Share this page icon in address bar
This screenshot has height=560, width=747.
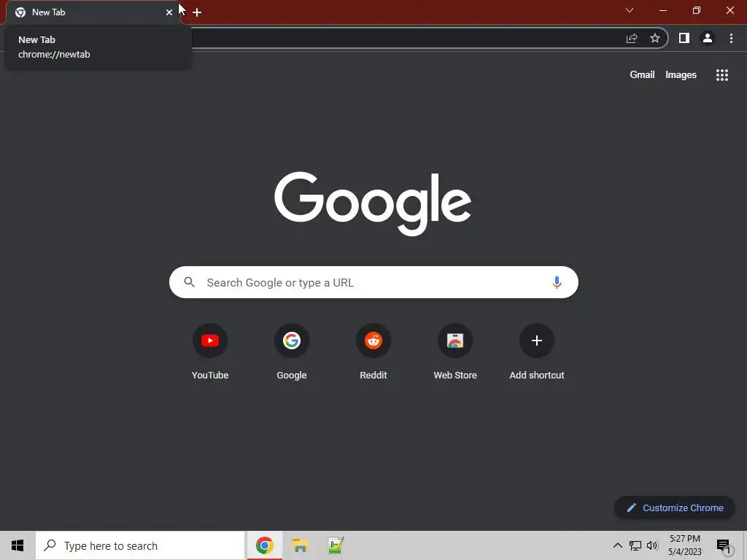tap(632, 38)
